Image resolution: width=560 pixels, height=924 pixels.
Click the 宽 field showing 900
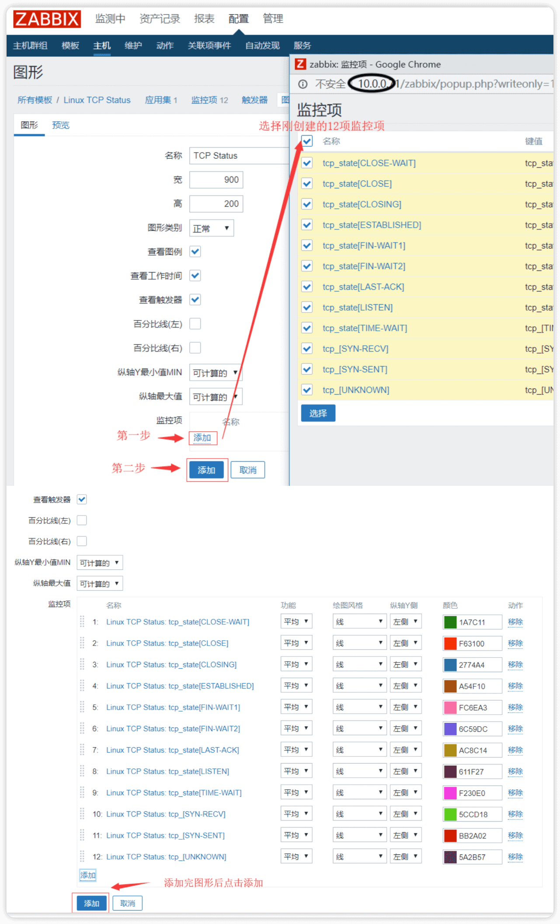point(216,180)
